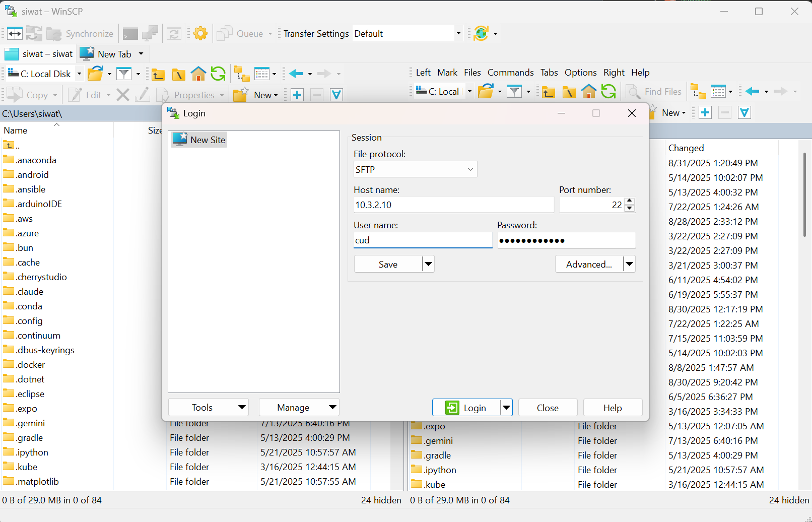Click the left panel back arrow
The width and height of the screenshot is (812, 522).
[296, 74]
